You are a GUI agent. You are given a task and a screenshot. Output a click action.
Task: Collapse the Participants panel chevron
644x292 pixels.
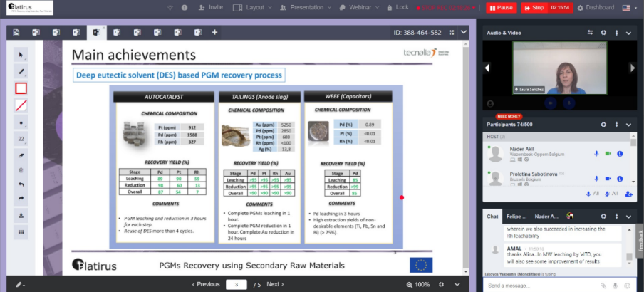[628, 124]
